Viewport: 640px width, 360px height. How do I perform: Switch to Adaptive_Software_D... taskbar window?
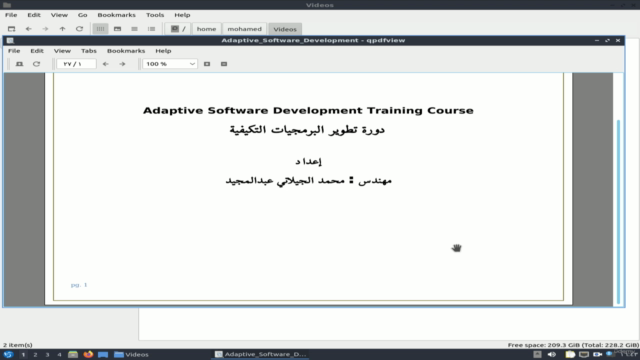261,354
